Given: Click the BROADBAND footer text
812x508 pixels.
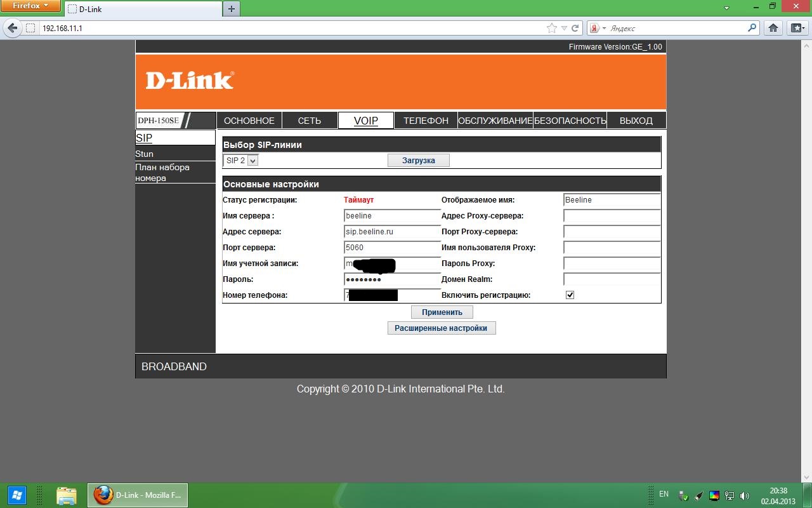Looking at the screenshot, I should [174, 366].
